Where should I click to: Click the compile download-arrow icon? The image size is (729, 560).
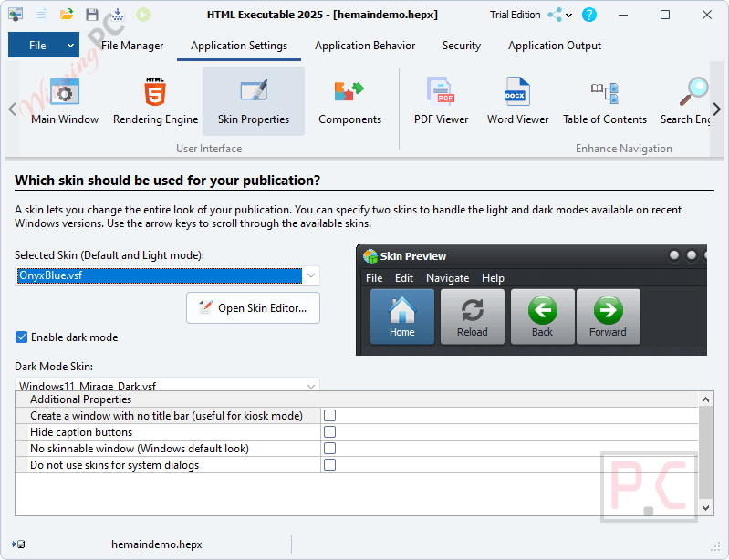pyautogui.click(x=117, y=15)
